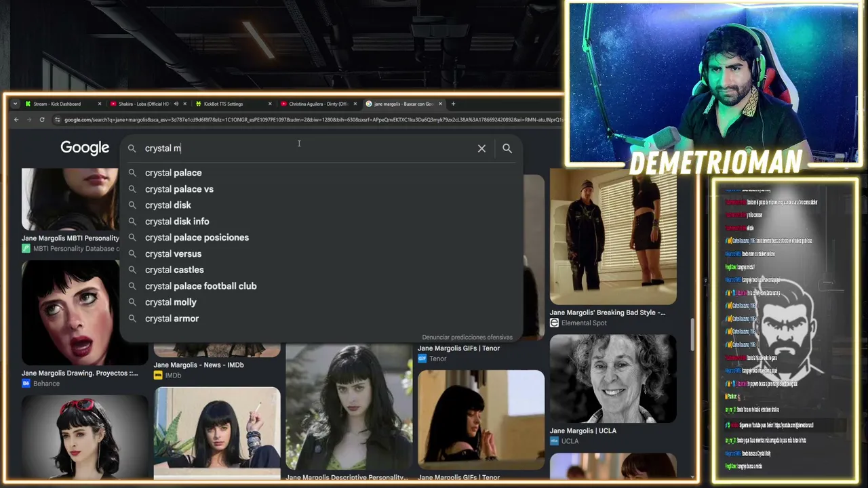Viewport: 868px width, 488px height.
Task: Focus the browser address bar URL
Action: [313, 120]
